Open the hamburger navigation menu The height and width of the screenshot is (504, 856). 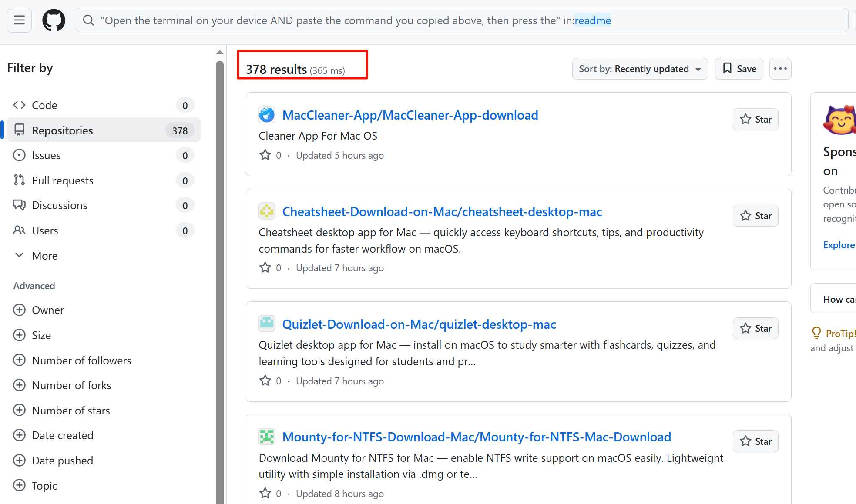pyautogui.click(x=19, y=20)
